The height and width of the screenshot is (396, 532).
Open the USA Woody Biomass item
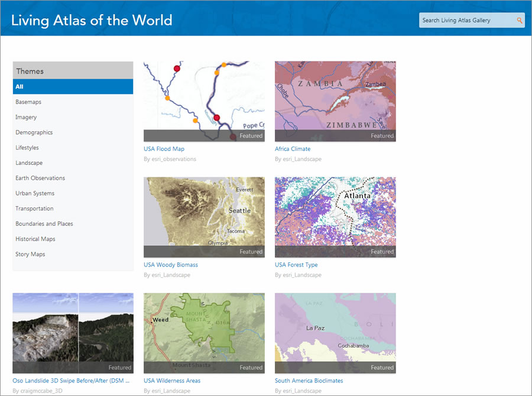(x=171, y=264)
